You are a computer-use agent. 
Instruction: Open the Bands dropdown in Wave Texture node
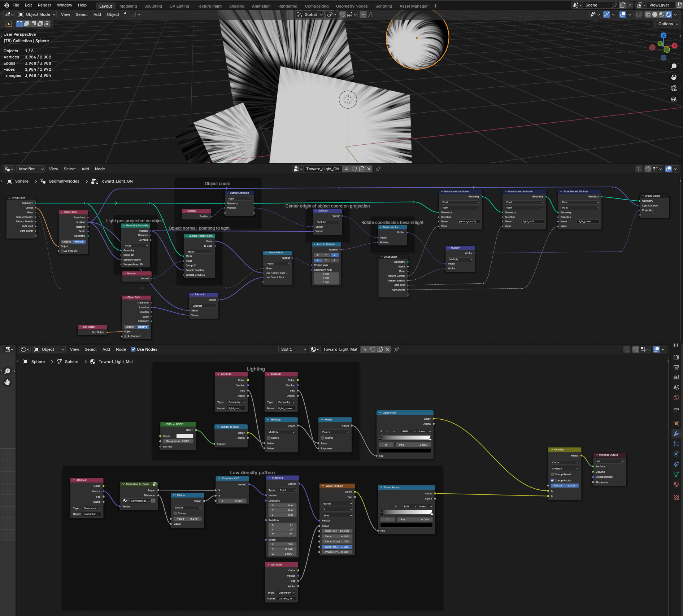337,503
